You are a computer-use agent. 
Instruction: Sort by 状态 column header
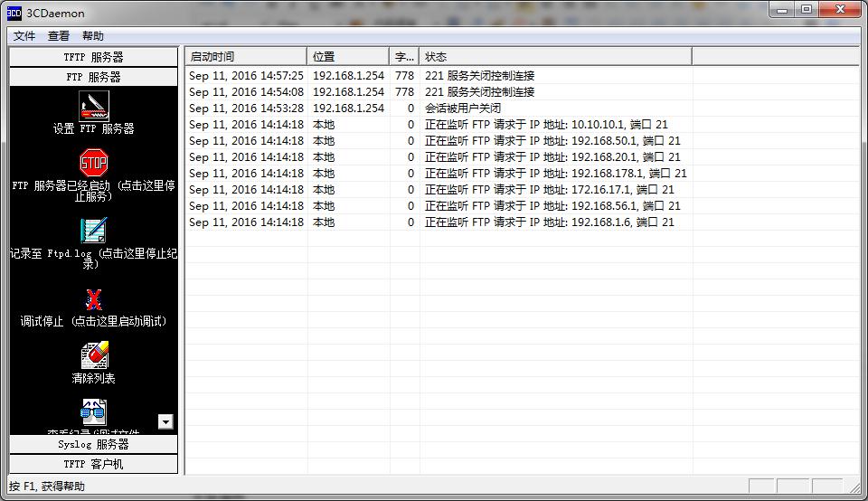555,56
